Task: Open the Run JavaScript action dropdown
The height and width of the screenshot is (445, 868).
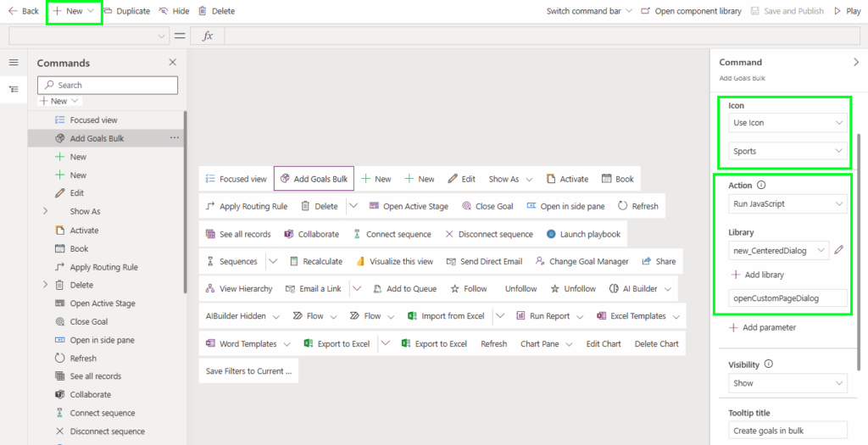Action: click(787, 204)
